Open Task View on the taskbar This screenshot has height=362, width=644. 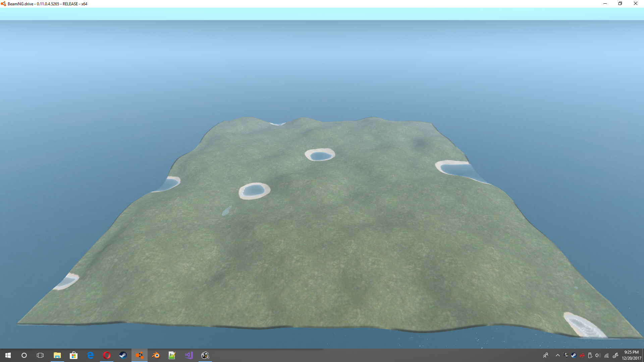tap(40, 355)
